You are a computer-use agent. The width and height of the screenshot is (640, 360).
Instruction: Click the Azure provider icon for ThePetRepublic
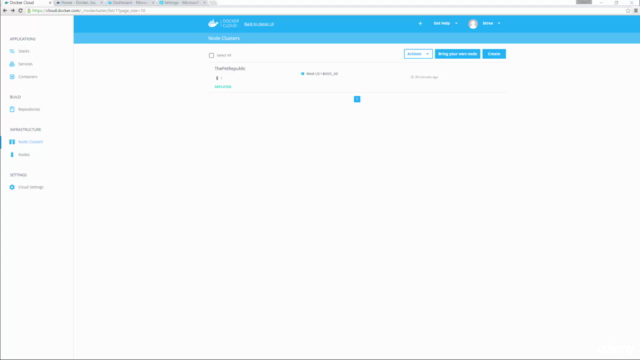pyautogui.click(x=302, y=74)
